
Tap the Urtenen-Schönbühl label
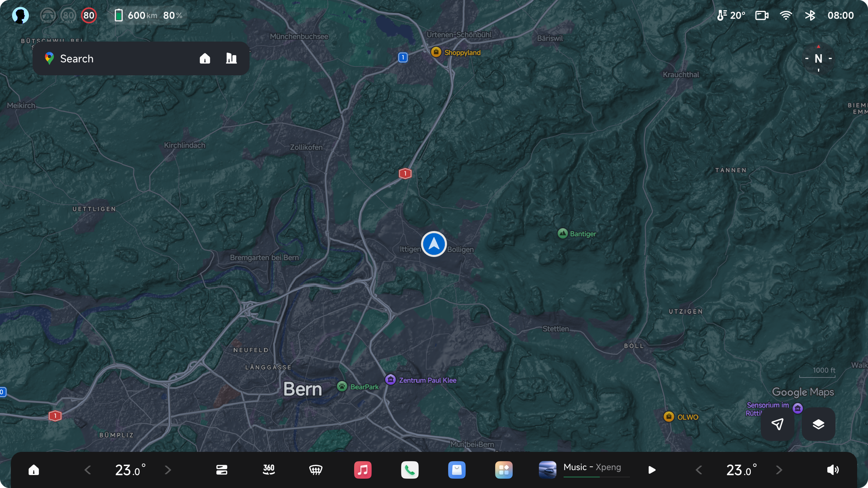pyautogui.click(x=459, y=34)
